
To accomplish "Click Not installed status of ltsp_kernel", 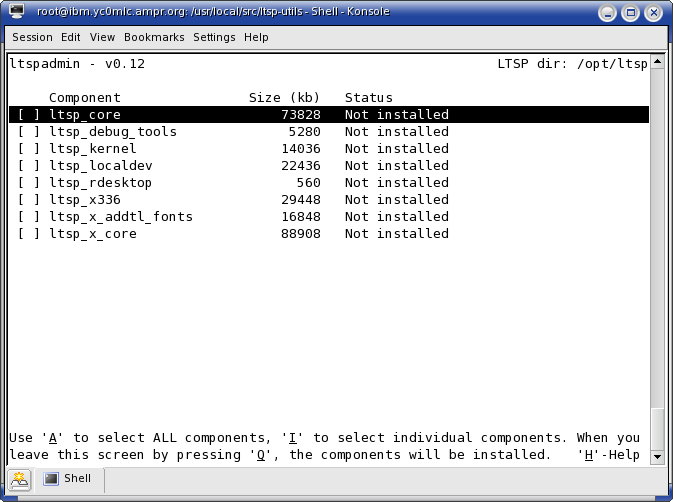I will 397,149.
